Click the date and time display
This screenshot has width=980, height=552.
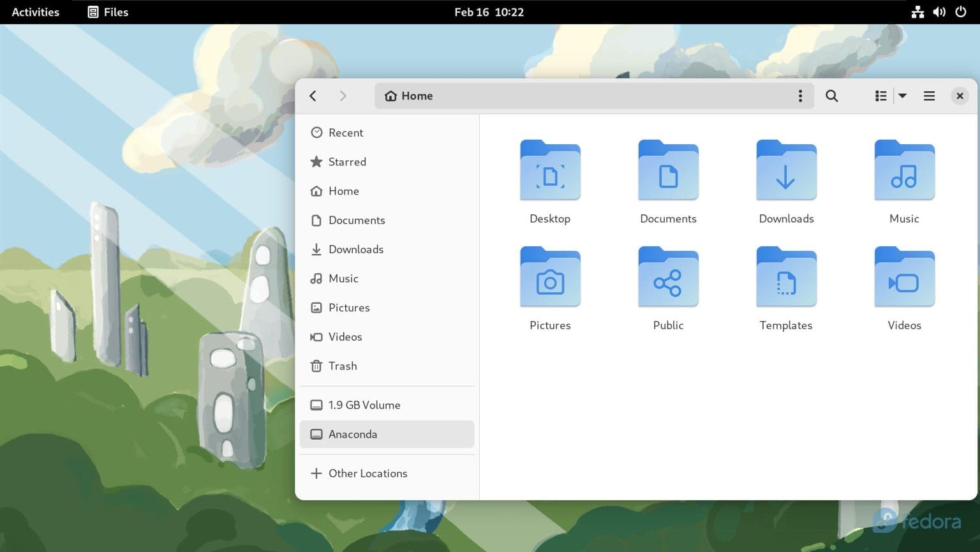point(489,11)
